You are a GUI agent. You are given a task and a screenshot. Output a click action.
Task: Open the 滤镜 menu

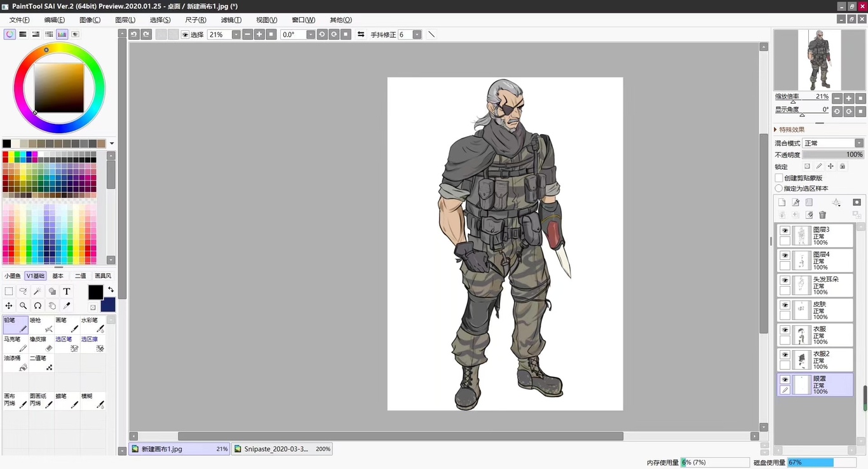pyautogui.click(x=231, y=20)
